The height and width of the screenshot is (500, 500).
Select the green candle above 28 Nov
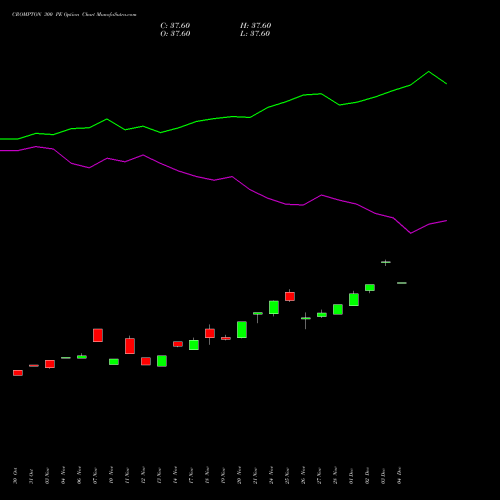click(338, 309)
